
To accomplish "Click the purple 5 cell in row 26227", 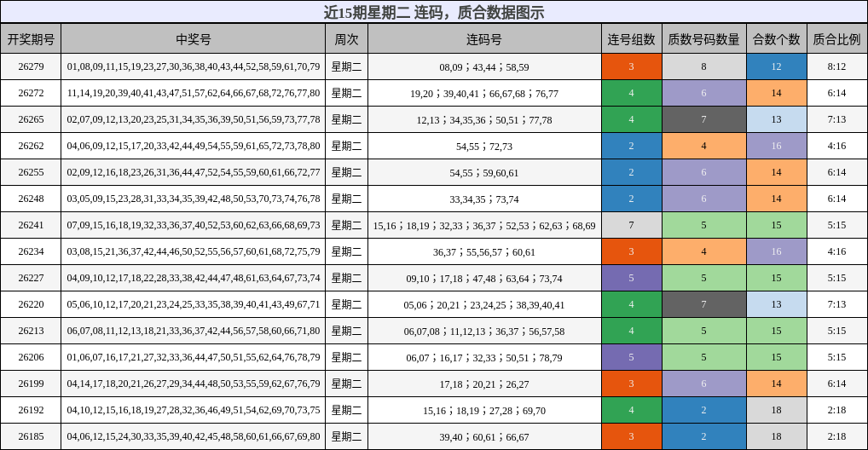I will click(x=632, y=278).
